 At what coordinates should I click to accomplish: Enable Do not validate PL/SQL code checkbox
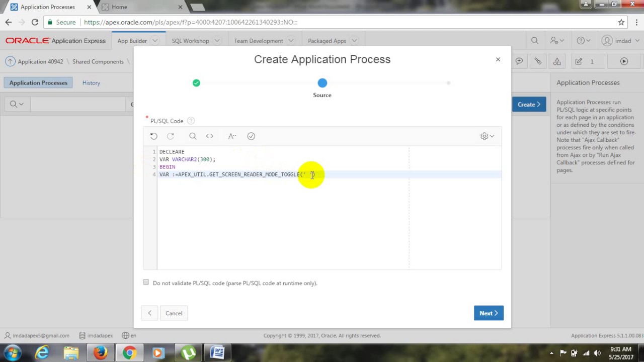click(x=146, y=283)
